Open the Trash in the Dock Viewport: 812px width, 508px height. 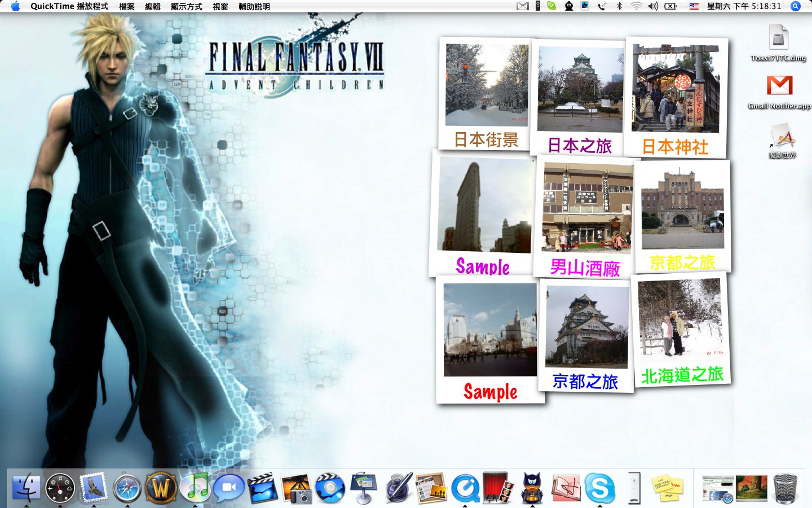(785, 488)
